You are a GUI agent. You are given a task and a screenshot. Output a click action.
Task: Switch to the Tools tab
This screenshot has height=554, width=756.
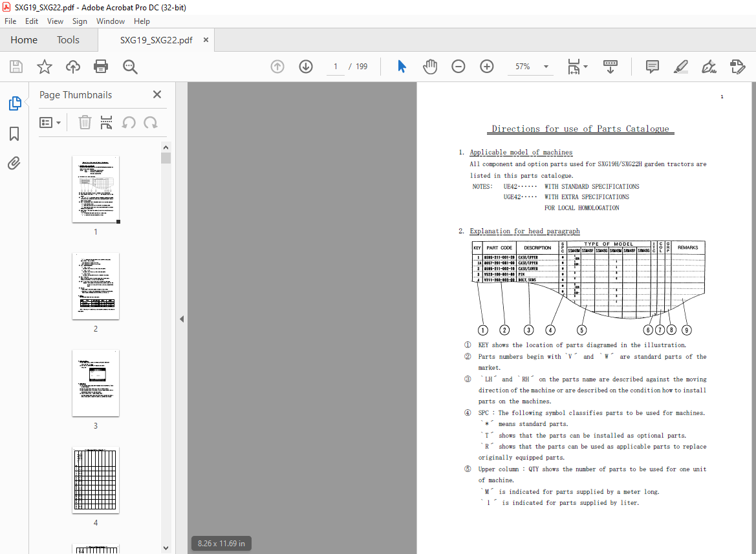coord(68,40)
